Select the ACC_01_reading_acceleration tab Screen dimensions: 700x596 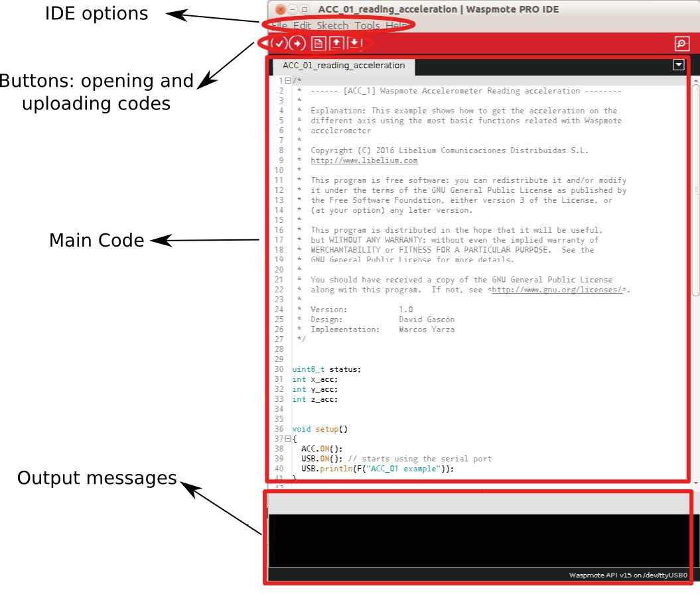[x=344, y=66]
